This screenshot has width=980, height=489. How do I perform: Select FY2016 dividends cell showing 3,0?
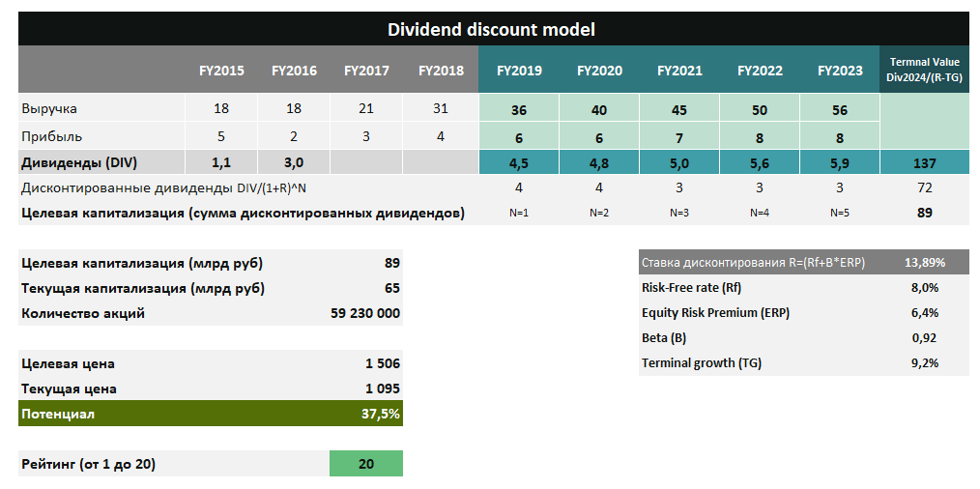(294, 163)
